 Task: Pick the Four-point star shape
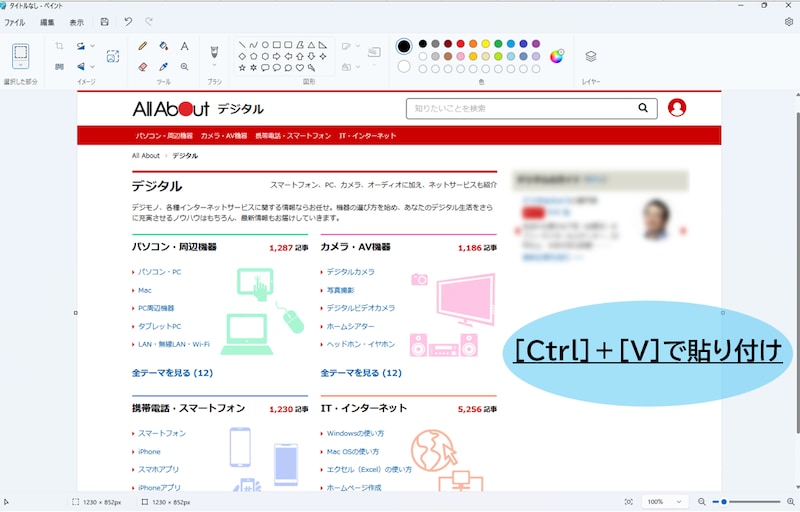click(x=322, y=56)
